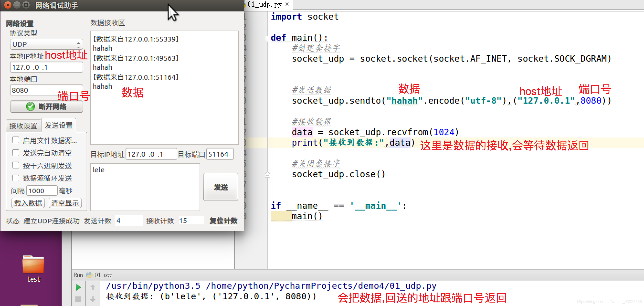Image resolution: width=644 pixels, height=306 pixels.
Task: Close the 网络调试助手 window with red button
Action: coord(8,5)
